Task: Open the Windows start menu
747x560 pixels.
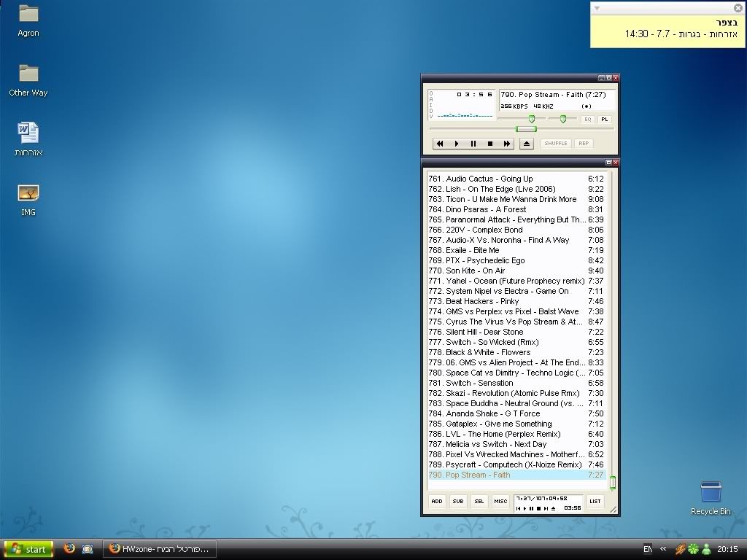Action: coord(28,549)
